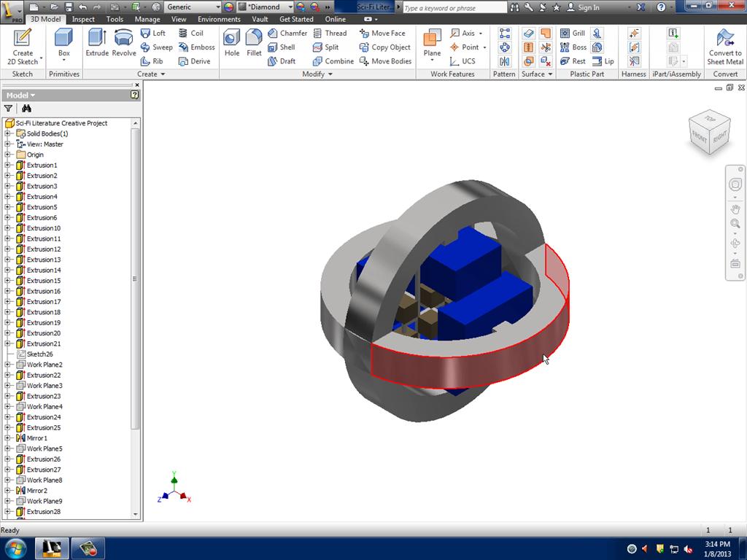The width and height of the screenshot is (747, 560).
Task: Select the Draft tool
Action: (x=282, y=61)
